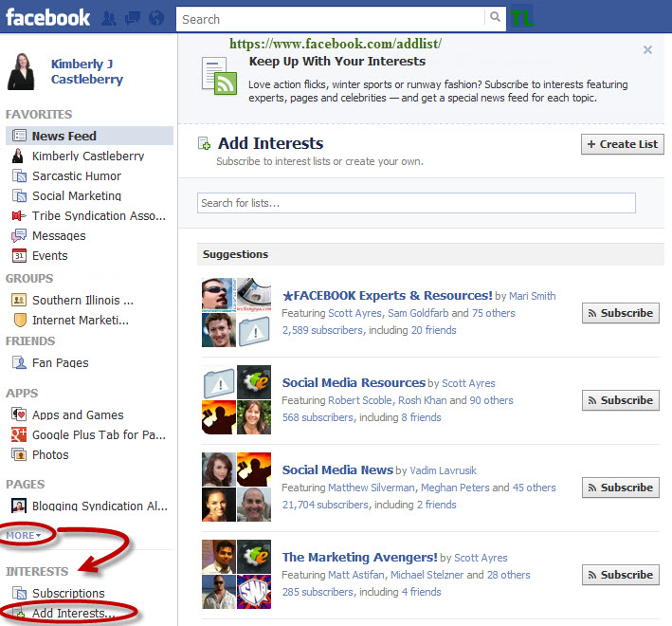The width and height of the screenshot is (672, 626).
Task: Open Apps and Games in sidebar
Action: click(x=78, y=414)
